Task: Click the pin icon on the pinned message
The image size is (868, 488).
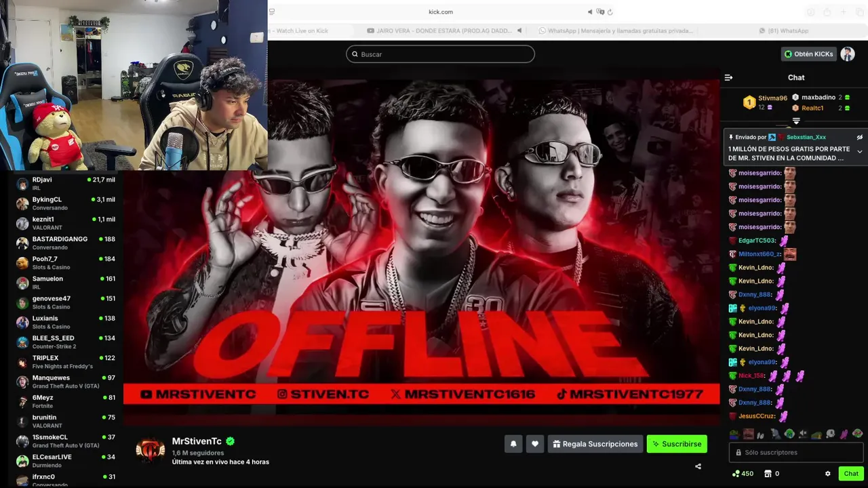Action: 731,137
